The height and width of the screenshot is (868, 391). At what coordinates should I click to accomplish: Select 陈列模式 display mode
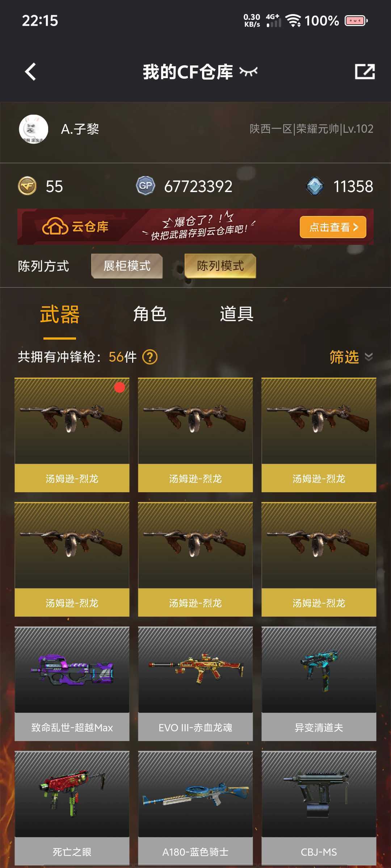pyautogui.click(x=220, y=266)
